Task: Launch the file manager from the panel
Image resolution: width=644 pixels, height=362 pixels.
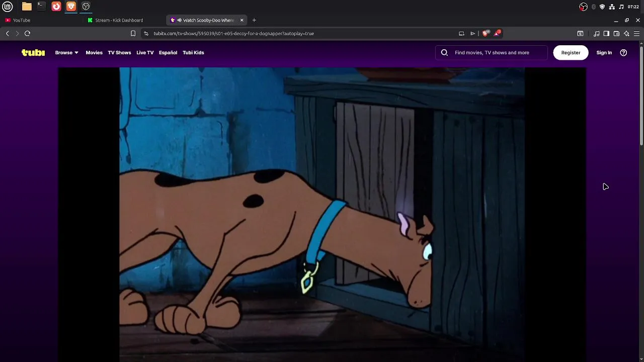Action: pyautogui.click(x=27, y=7)
